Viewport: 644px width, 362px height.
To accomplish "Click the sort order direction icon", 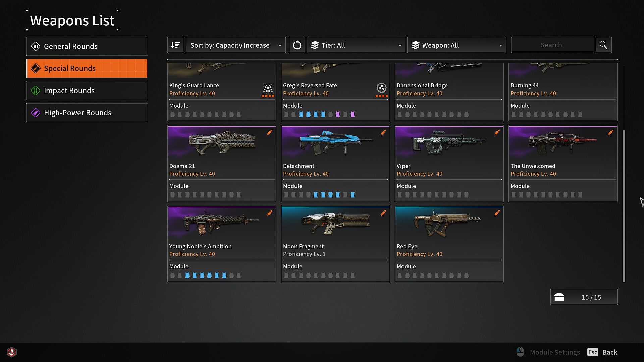I will click(x=175, y=45).
